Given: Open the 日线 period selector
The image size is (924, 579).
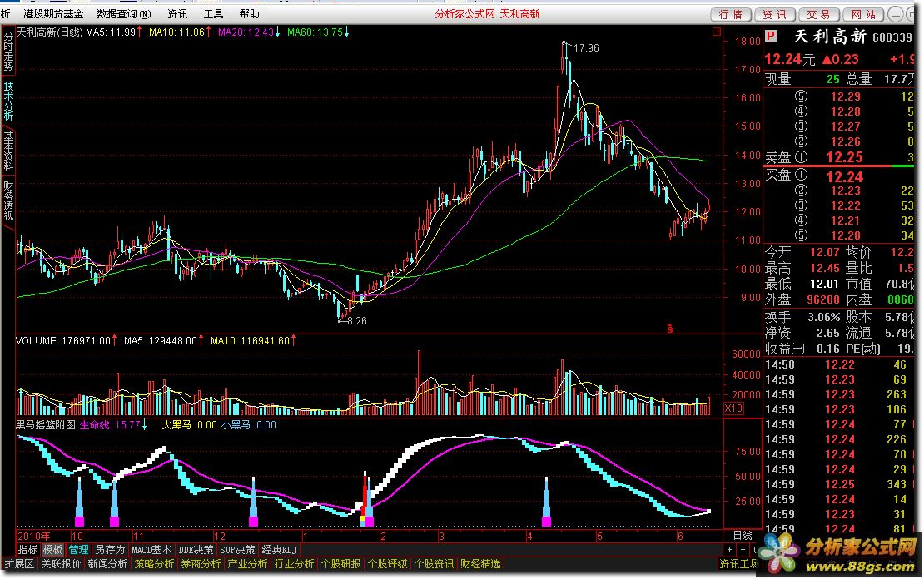Looking at the screenshot, I should pyautogui.click(x=742, y=536).
